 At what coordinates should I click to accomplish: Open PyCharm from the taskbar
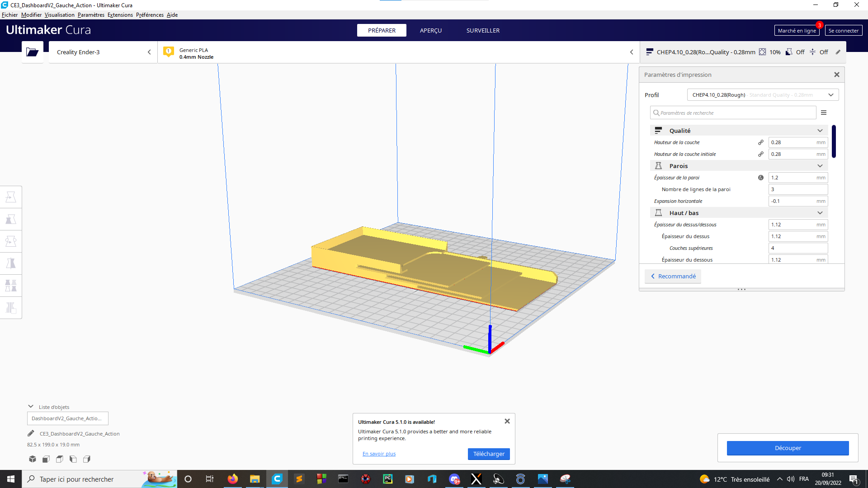388,479
